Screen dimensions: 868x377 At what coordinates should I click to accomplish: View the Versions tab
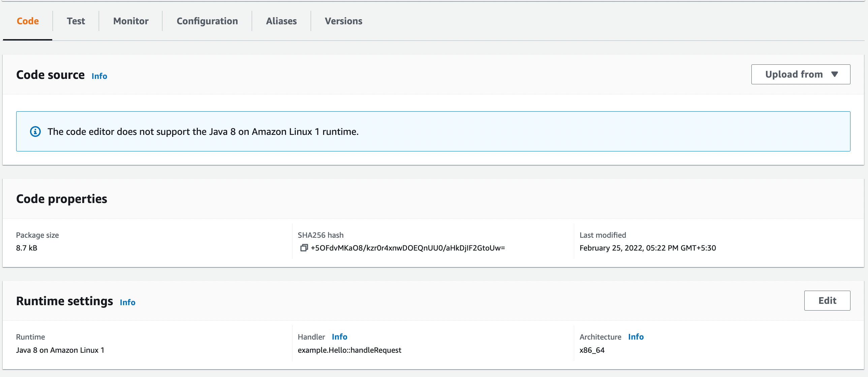tap(343, 21)
